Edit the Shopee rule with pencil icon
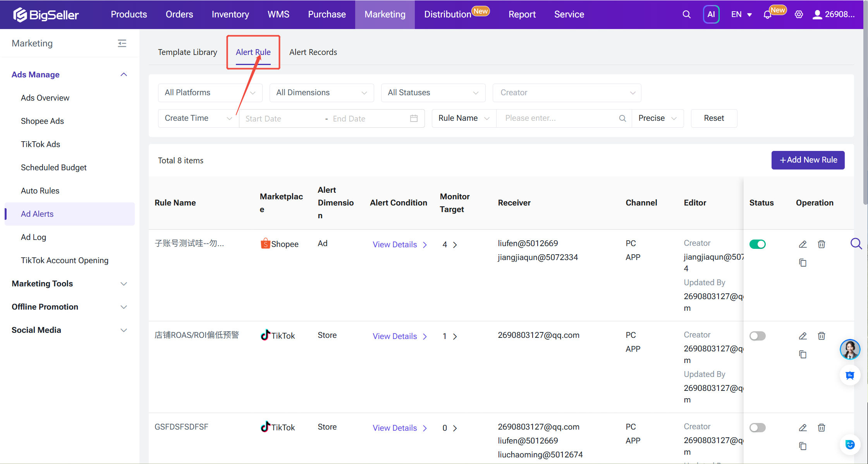 click(803, 244)
